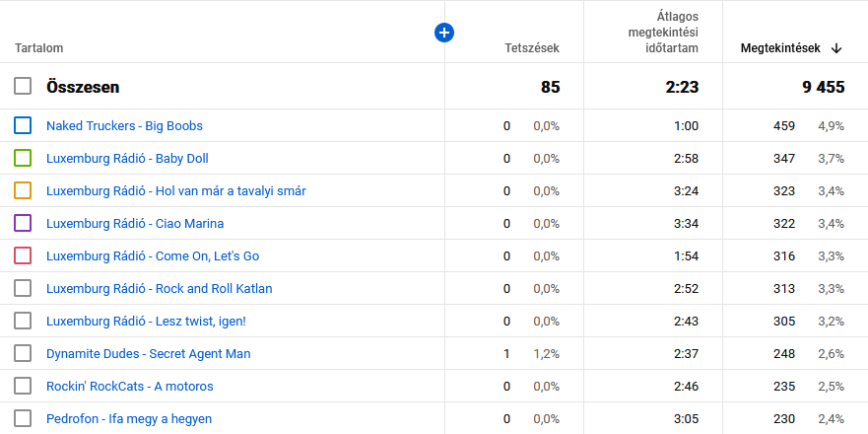This screenshot has width=868, height=434.
Task: Open Naked Truckers - Big Boobs link
Action: (x=124, y=125)
